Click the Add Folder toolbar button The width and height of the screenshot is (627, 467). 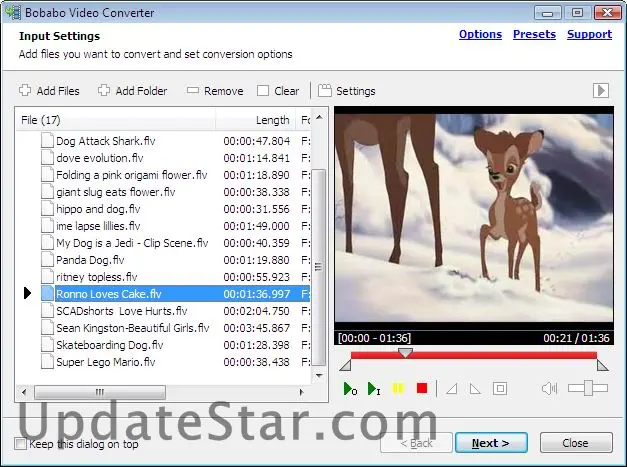click(x=132, y=91)
